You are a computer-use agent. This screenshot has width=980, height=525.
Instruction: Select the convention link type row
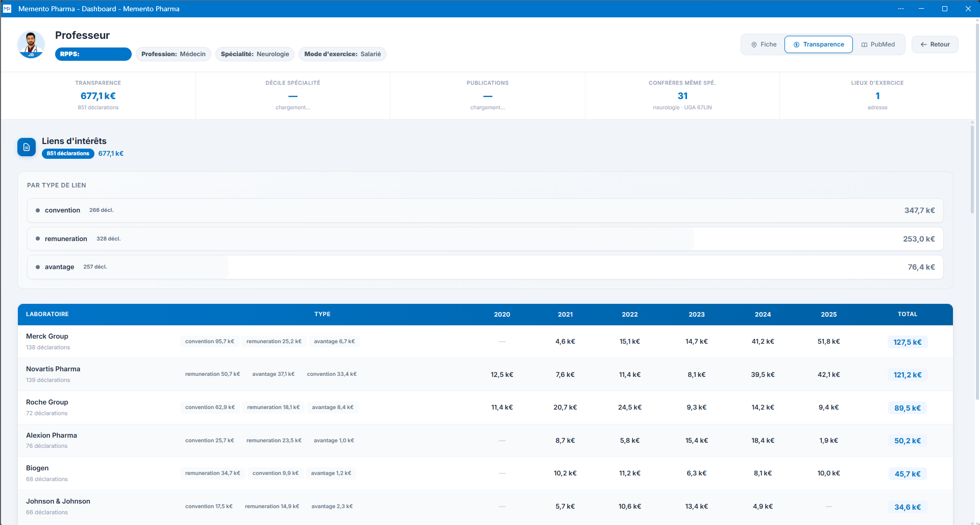485,210
